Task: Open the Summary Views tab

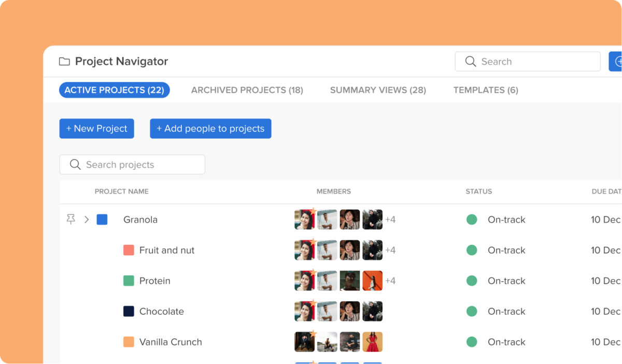Action: [x=378, y=90]
